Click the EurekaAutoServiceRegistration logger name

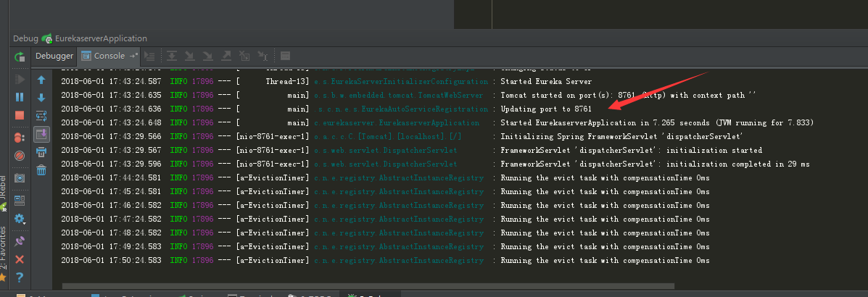[x=401, y=109]
